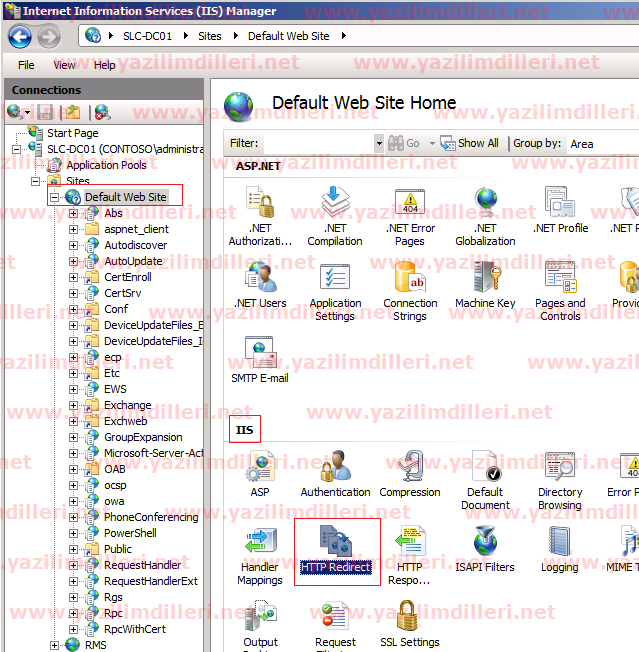Click the Forward navigation arrow
This screenshot has width=639, height=652.
click(x=49, y=37)
